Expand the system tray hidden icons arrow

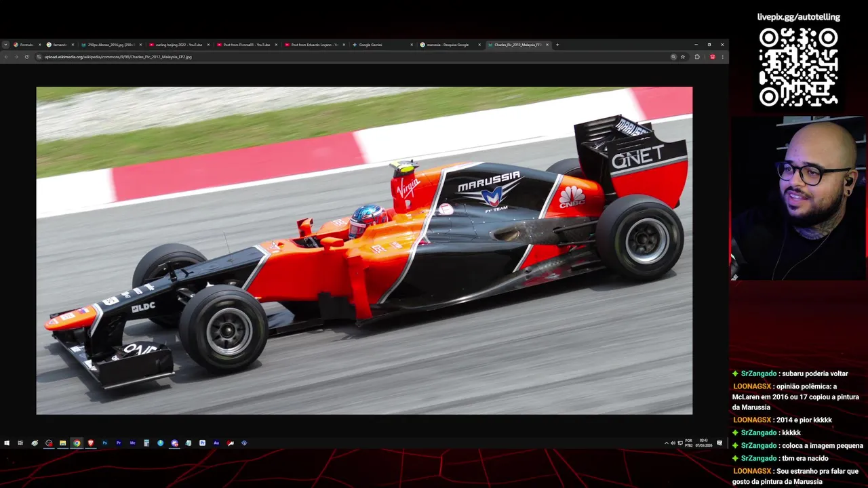(667, 443)
